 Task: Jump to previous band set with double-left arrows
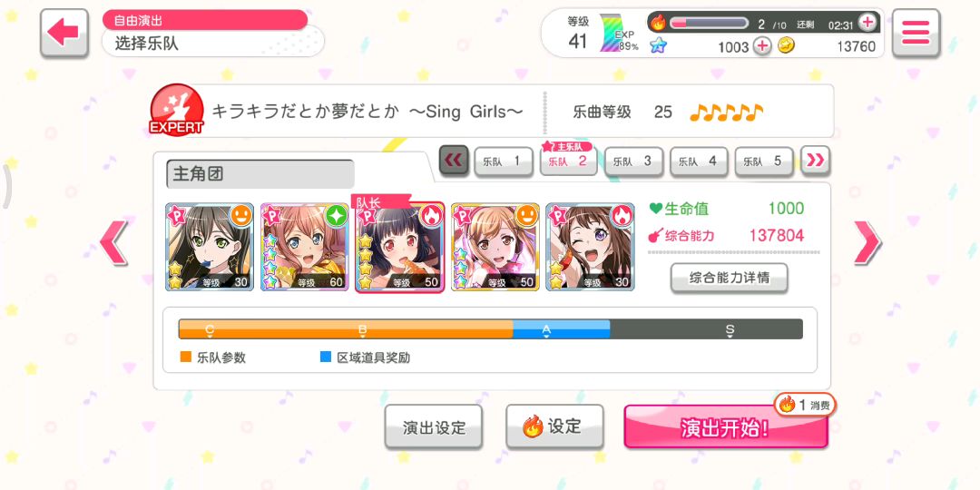pyautogui.click(x=454, y=162)
